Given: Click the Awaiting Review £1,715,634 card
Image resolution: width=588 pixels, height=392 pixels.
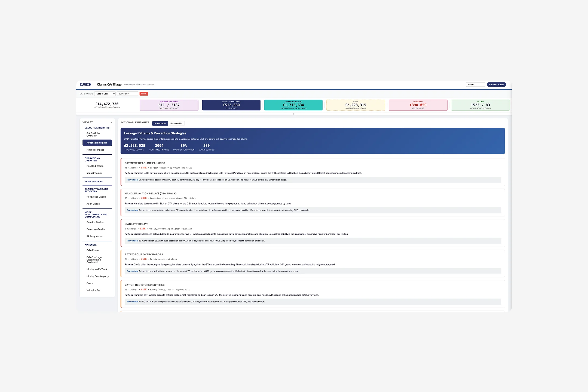Looking at the screenshot, I should click(293, 105).
